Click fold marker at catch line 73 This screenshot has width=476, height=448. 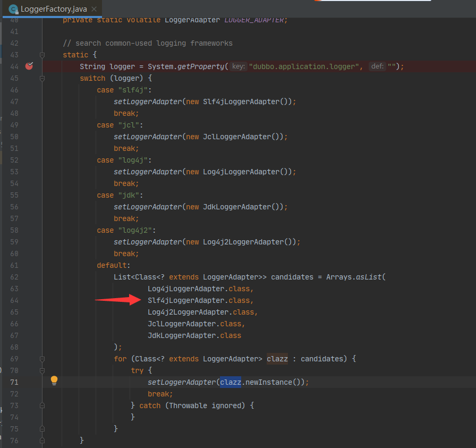coord(42,405)
